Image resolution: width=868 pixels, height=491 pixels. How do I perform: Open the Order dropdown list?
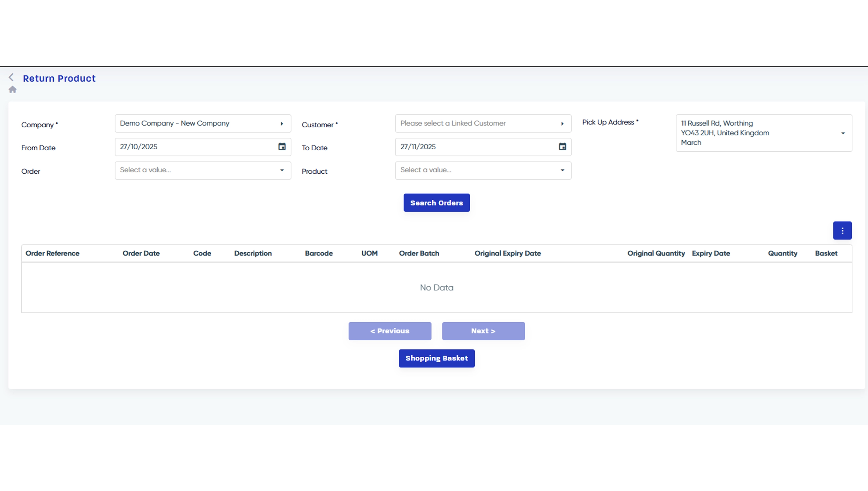click(203, 170)
